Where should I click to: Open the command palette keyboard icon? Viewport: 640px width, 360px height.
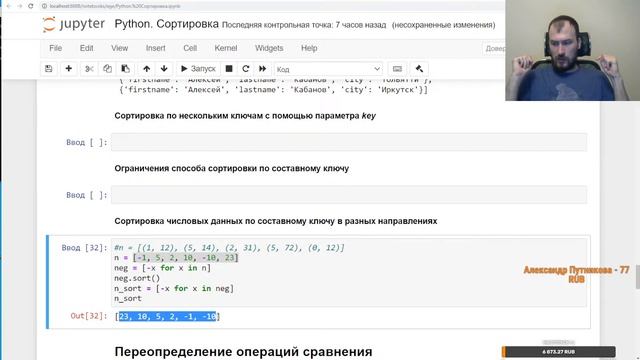coord(397,69)
